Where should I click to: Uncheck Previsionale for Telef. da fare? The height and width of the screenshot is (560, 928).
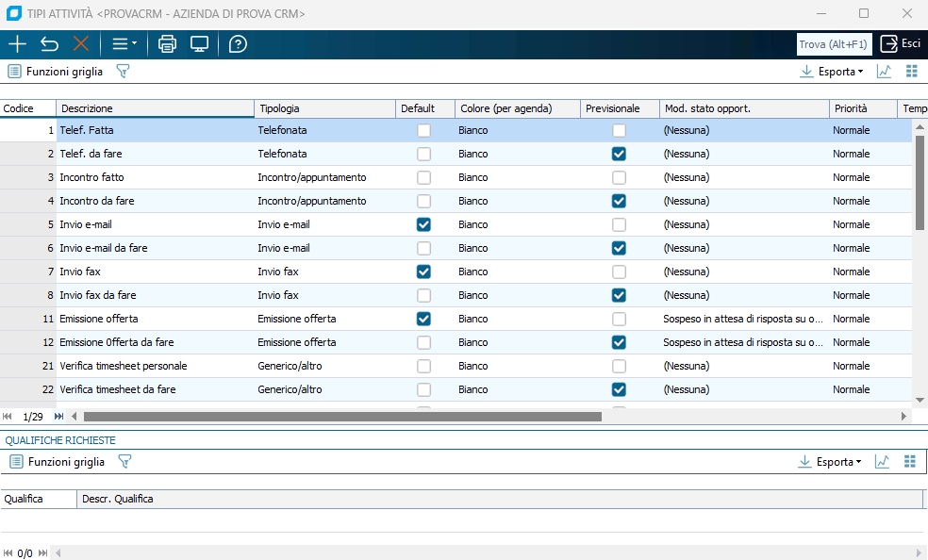click(x=619, y=154)
